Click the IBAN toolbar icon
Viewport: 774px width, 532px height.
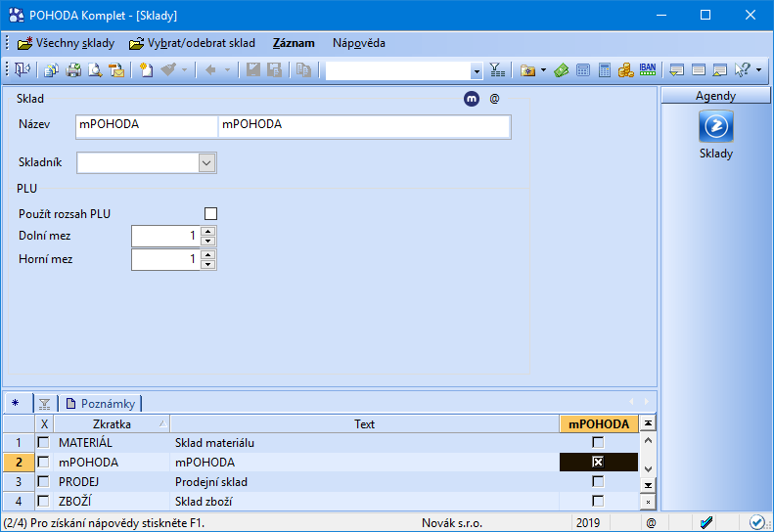(x=648, y=69)
